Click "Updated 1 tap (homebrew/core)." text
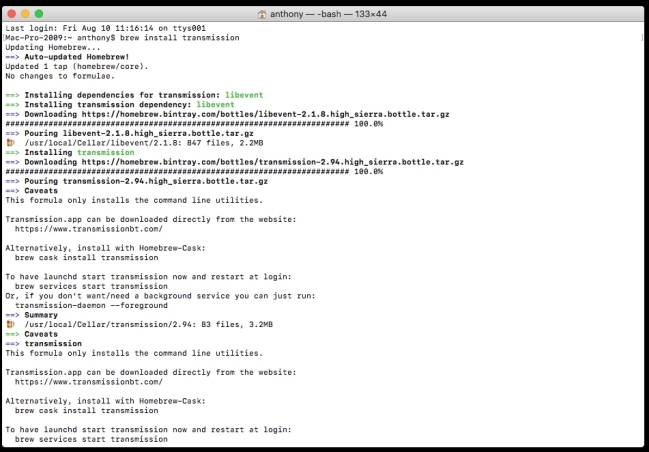Screen dimensions: 649x452 click(x=77, y=66)
